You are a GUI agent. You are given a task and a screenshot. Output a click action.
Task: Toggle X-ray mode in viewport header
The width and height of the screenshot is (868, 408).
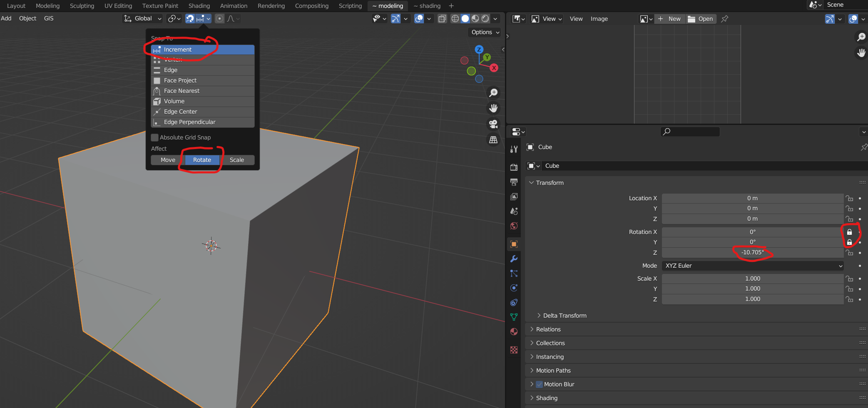point(442,18)
